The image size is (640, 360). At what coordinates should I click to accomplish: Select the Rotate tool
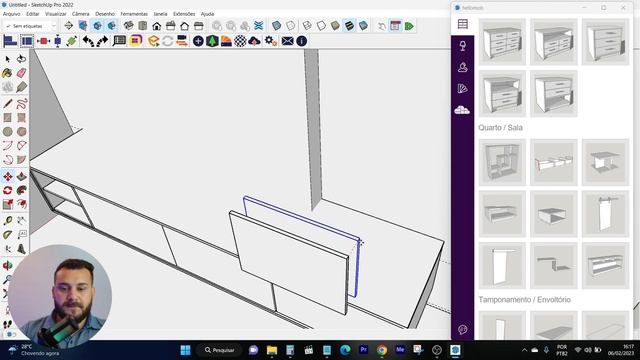point(7,190)
